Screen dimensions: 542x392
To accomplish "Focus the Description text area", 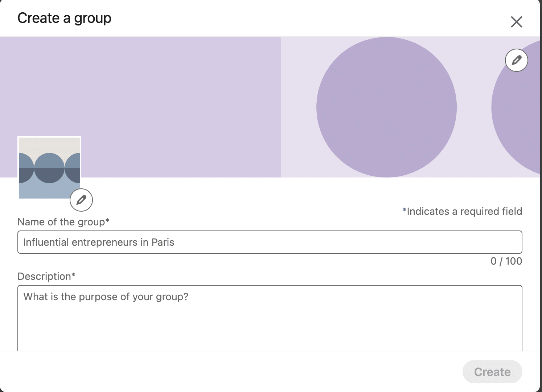I will [270, 318].
